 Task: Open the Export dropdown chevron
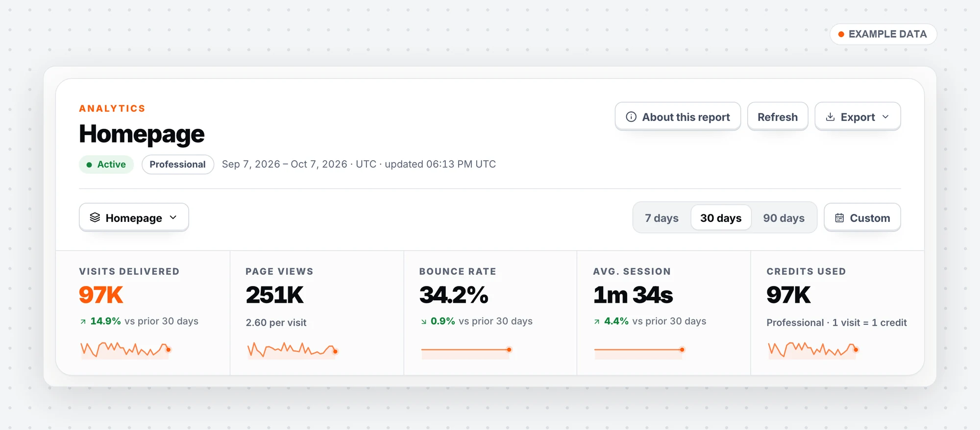pyautogui.click(x=885, y=117)
